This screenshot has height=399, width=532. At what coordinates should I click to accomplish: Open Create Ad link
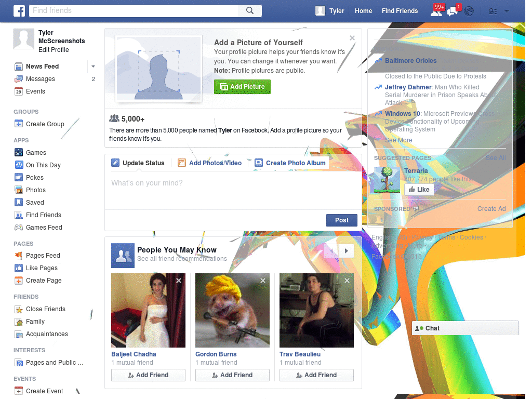click(491, 209)
